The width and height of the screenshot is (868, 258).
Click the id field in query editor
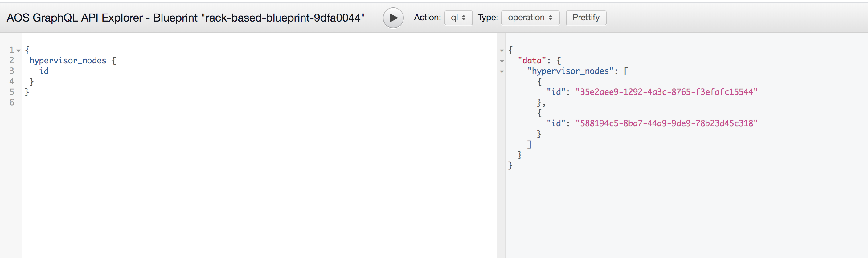[44, 71]
